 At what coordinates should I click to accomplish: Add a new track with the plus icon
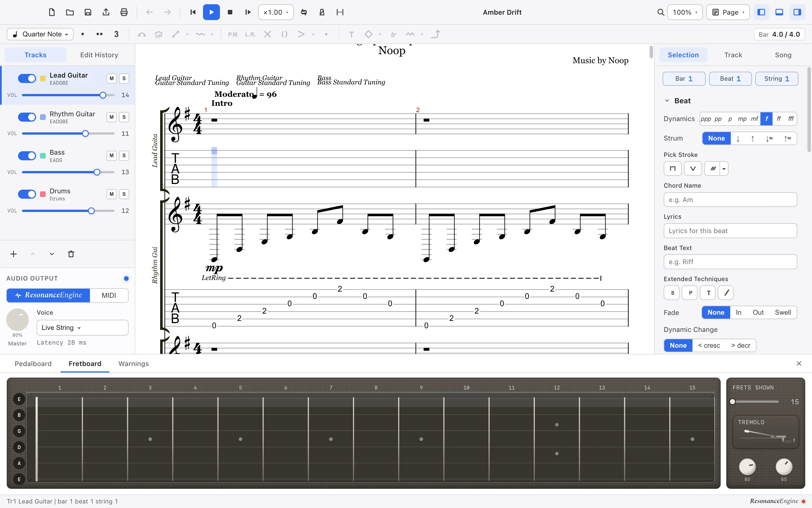pyautogui.click(x=14, y=254)
